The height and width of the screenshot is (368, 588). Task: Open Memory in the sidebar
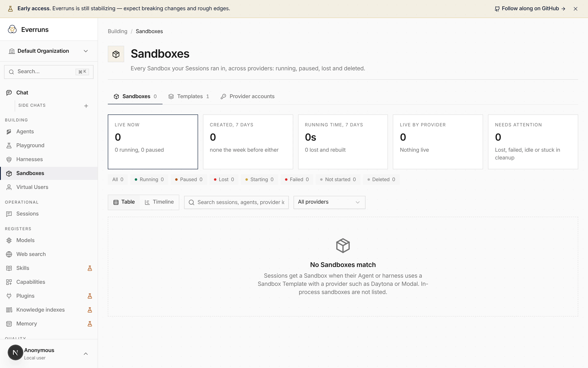pos(49,324)
